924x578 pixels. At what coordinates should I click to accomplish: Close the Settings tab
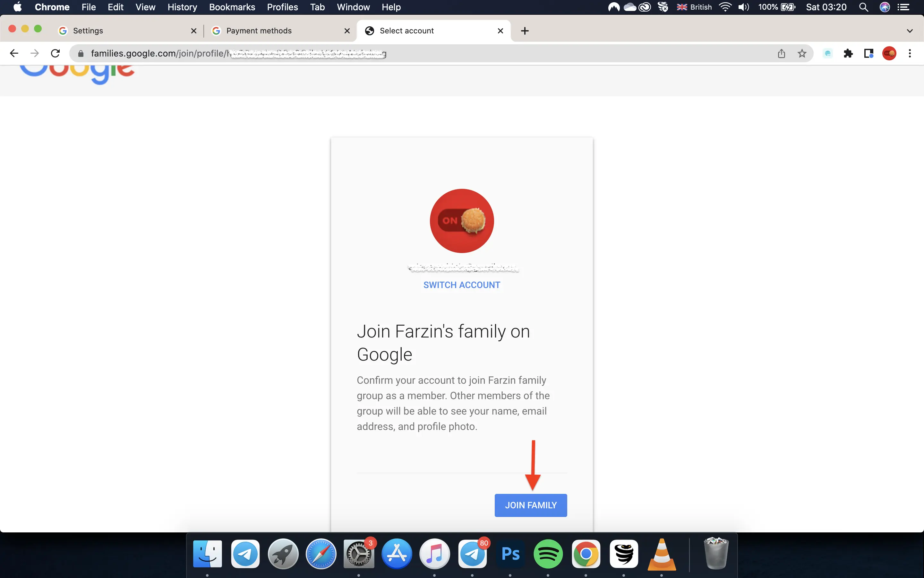[x=194, y=31]
